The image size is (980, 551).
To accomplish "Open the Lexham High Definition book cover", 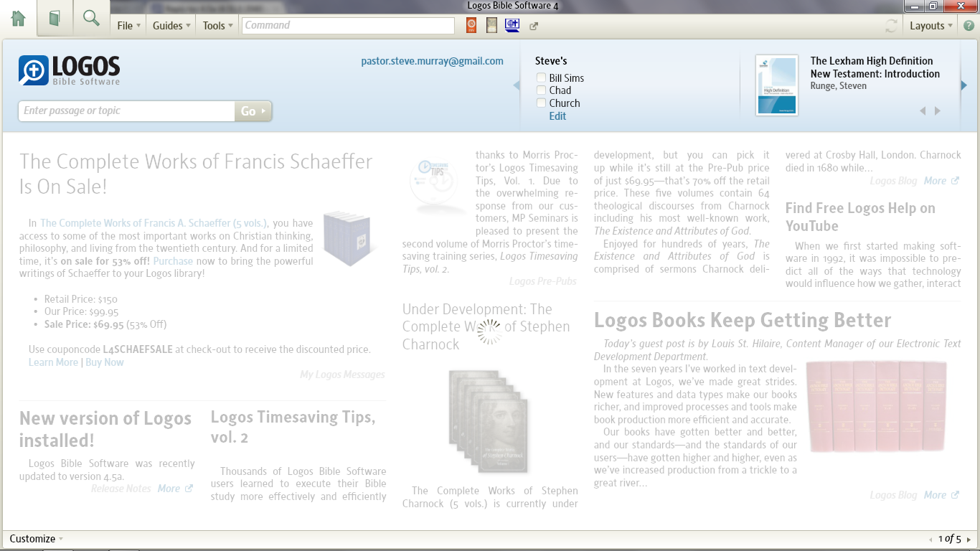I will click(776, 85).
